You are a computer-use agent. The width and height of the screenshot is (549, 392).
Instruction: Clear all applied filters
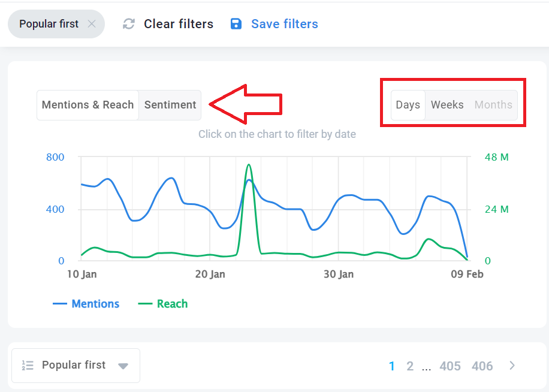tap(179, 24)
